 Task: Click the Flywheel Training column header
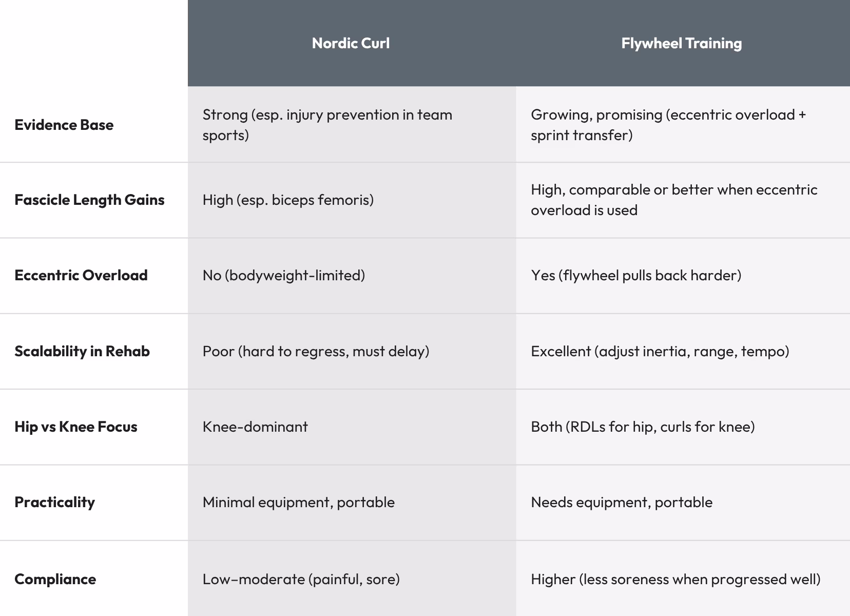(x=681, y=43)
